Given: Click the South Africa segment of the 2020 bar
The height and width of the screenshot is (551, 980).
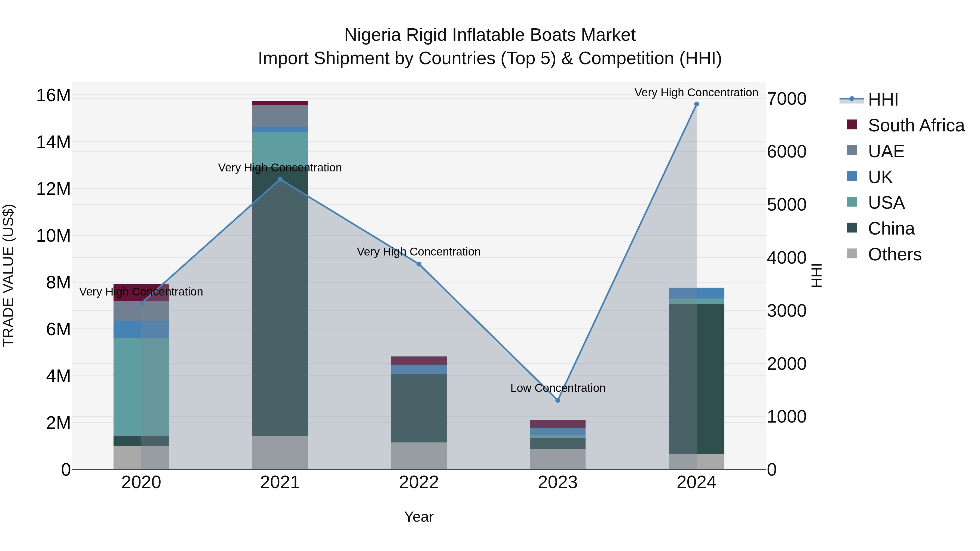Looking at the screenshot, I should [141, 293].
